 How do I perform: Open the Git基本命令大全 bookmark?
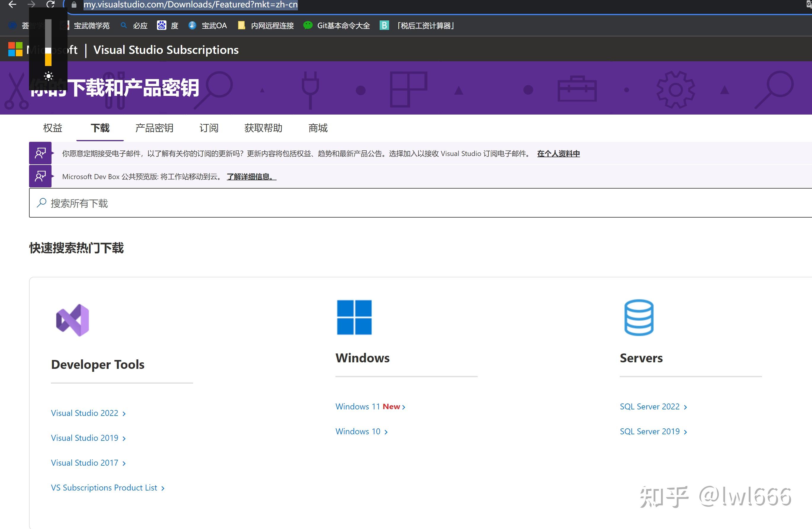343,25
